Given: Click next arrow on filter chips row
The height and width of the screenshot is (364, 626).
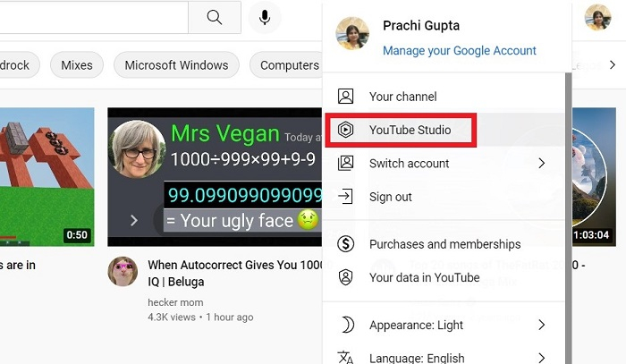Looking at the screenshot, I should [x=613, y=64].
